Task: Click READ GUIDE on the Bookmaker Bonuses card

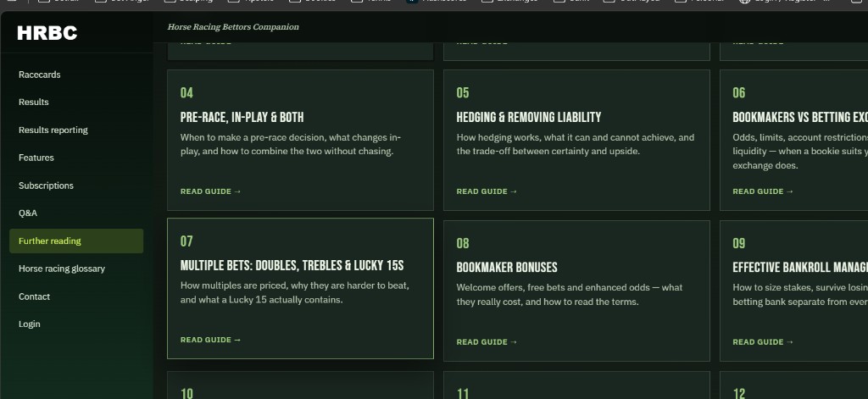Action: [487, 342]
